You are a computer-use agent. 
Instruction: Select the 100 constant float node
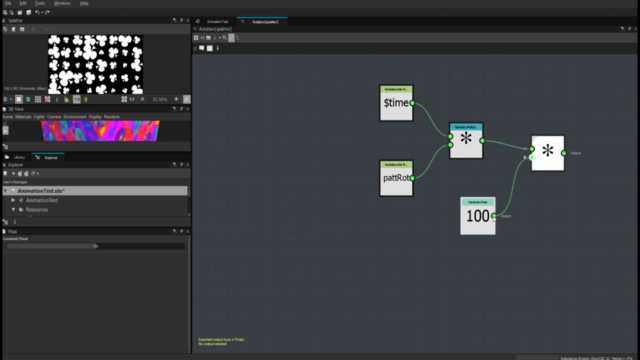pos(478,216)
